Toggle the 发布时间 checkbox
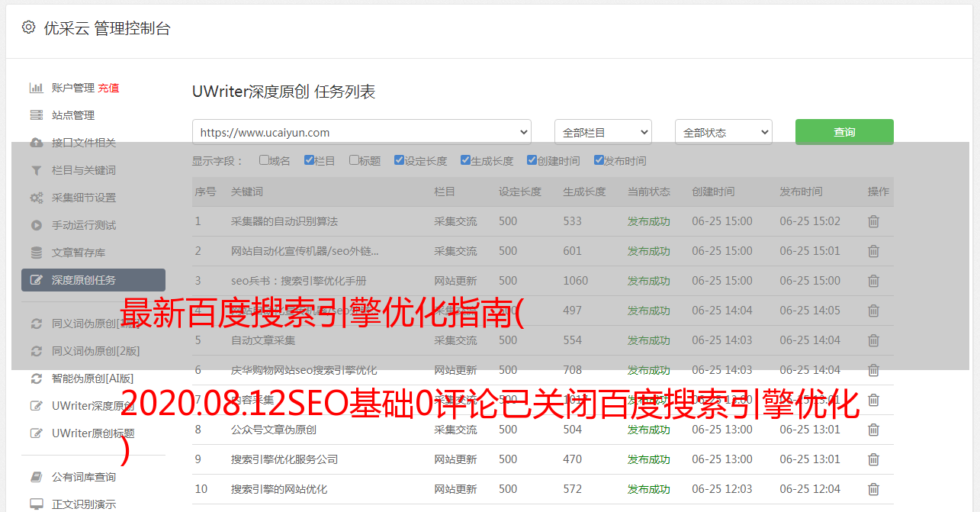980x512 pixels. coord(599,160)
